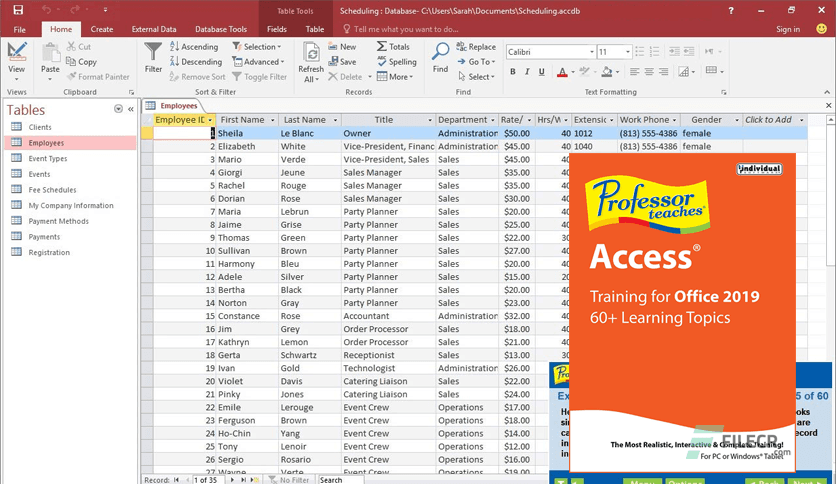Select the Format Painter tool
836x484 pixels.
click(98, 77)
